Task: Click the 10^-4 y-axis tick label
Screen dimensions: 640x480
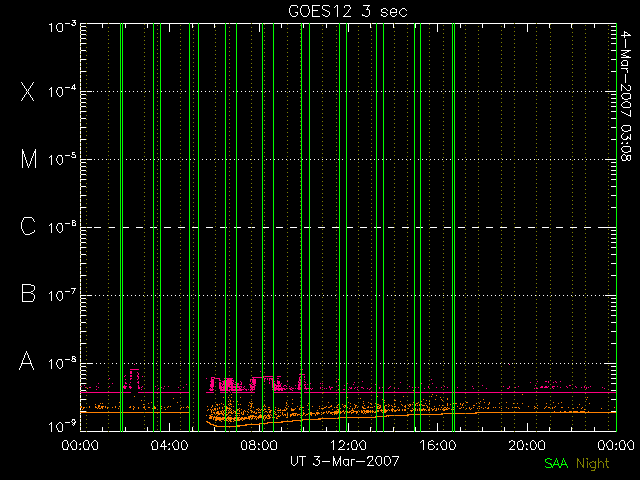Action: (62, 92)
